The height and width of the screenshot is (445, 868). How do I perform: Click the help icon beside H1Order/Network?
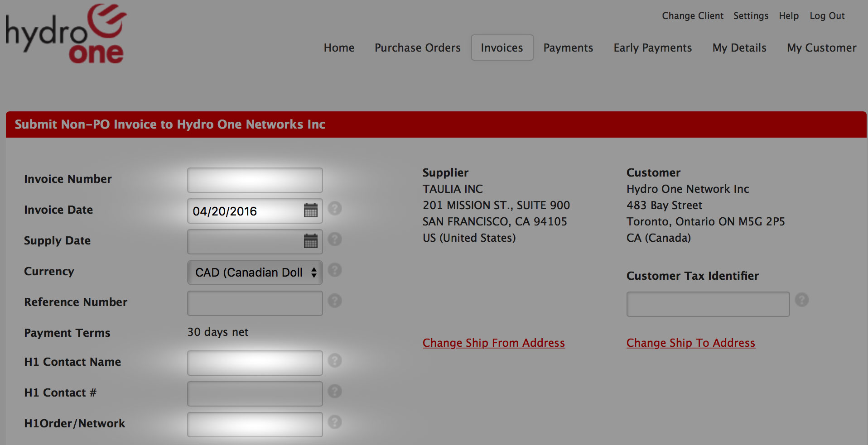point(335,422)
